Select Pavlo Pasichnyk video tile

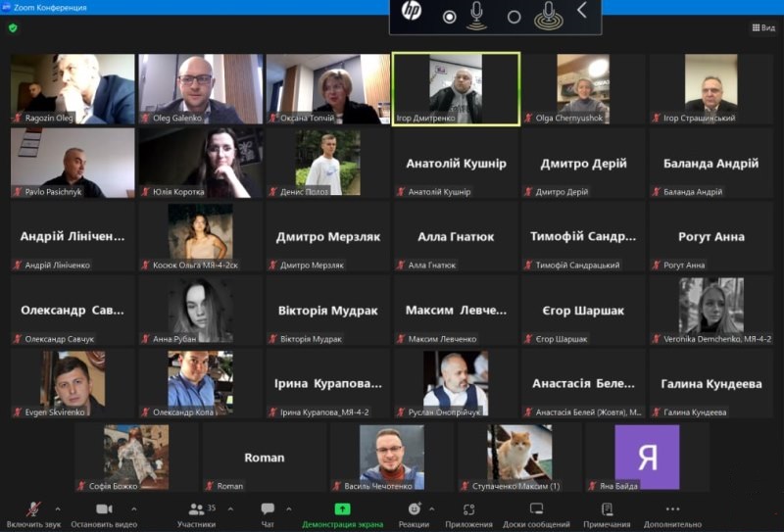pyautogui.click(x=73, y=163)
